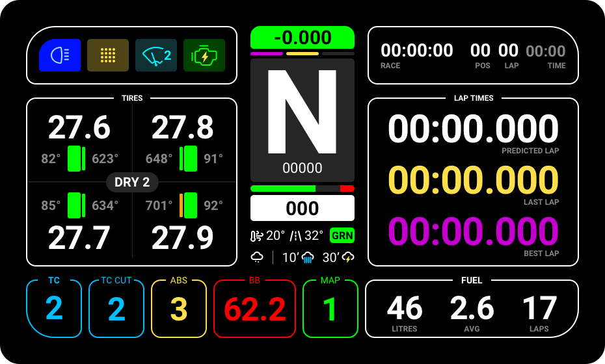Image resolution: width=605 pixels, height=364 pixels.
Task: Click the grey TIME clock value
Action: click(546, 51)
